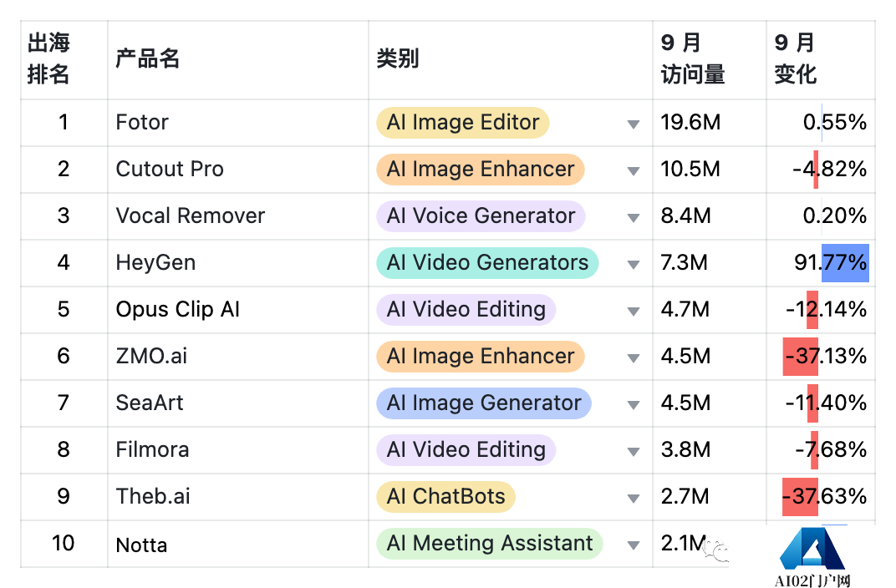The image size is (896, 588).
Task: Open category dropdown arrow in Notta row
Action: point(633,545)
